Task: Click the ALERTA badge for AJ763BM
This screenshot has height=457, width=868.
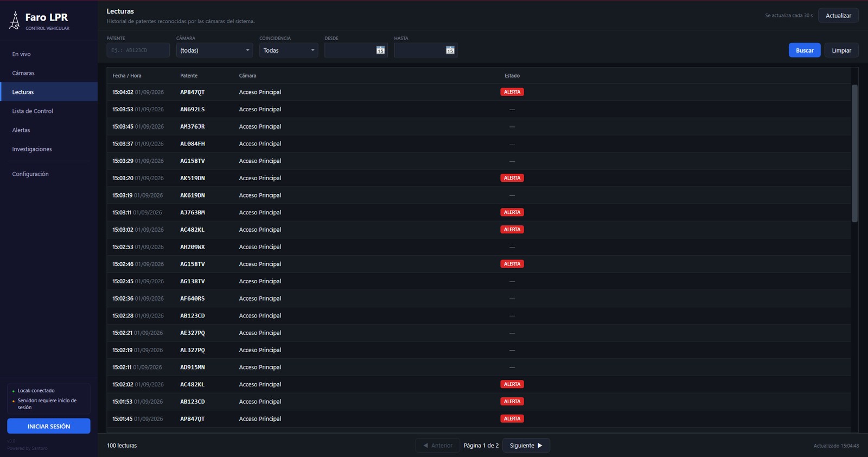Action: pos(512,213)
